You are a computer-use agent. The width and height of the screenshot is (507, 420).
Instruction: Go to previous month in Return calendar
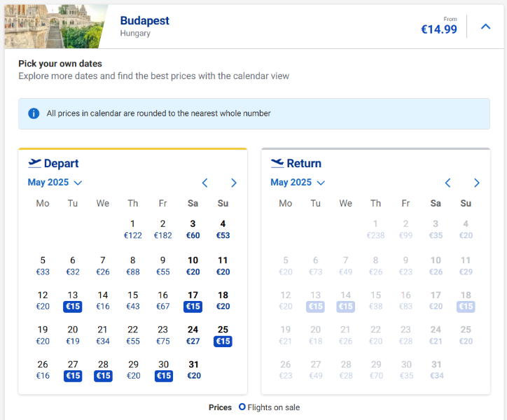pos(448,183)
